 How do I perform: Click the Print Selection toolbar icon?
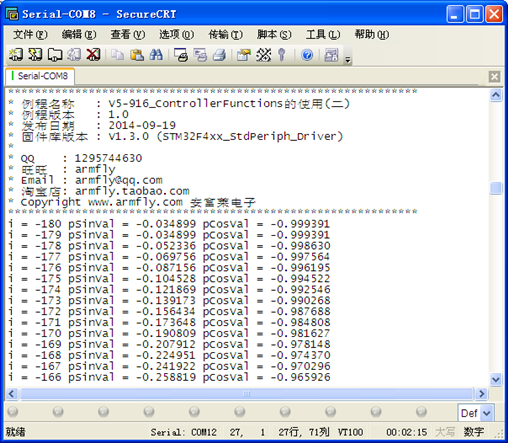[200, 55]
